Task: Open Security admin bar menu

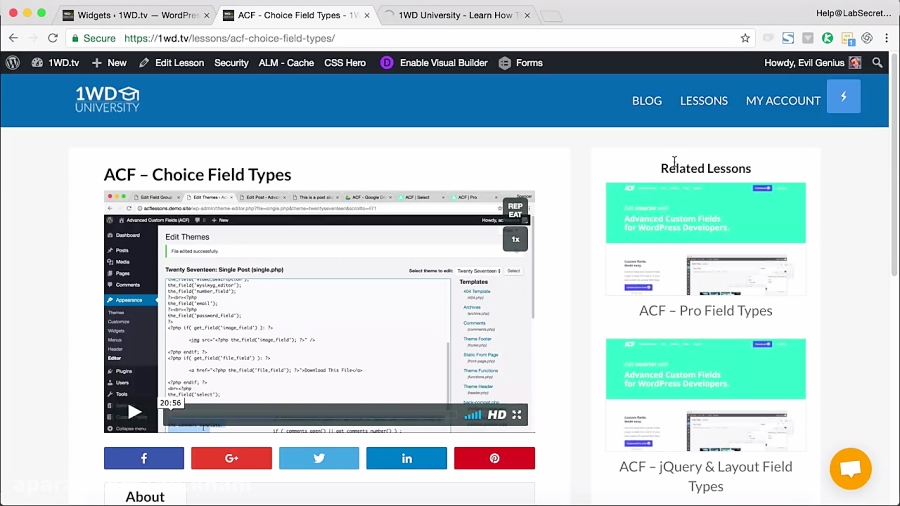Action: coord(231,63)
